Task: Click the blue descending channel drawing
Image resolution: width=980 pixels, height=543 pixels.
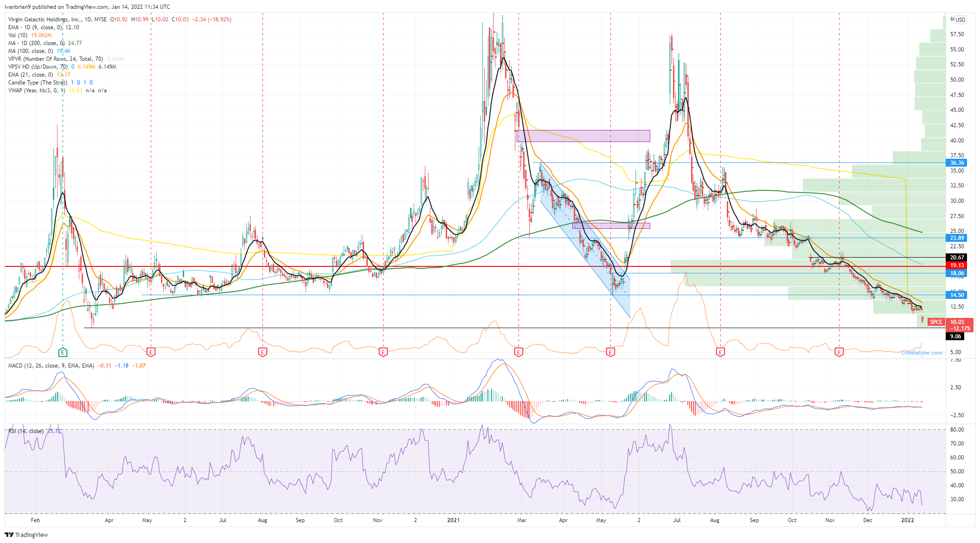Action: 585,241
